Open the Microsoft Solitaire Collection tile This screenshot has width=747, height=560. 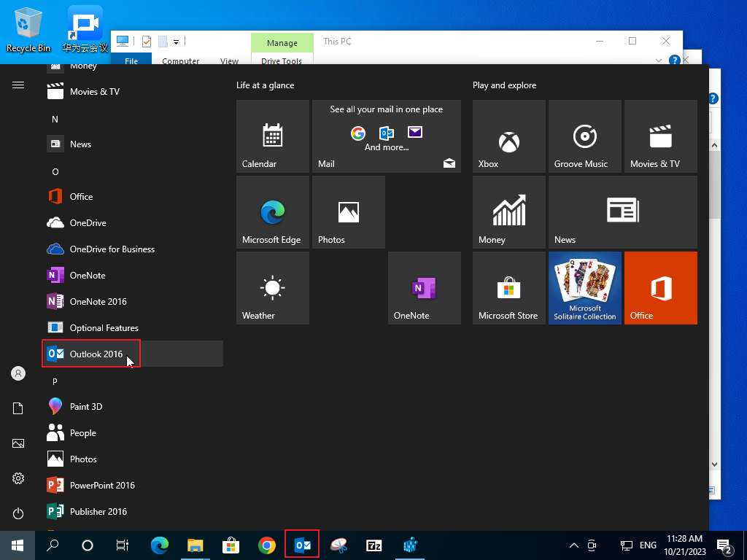(584, 288)
